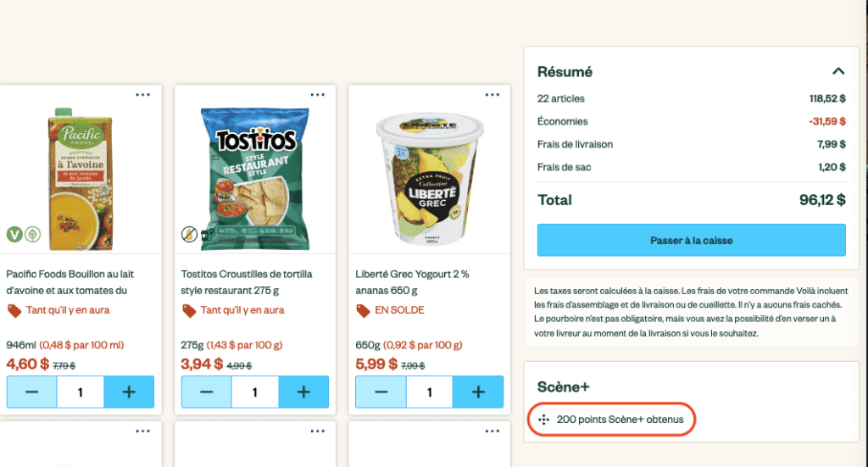Edit the Tostitos quantity input field
The image size is (868, 467).
click(x=255, y=392)
